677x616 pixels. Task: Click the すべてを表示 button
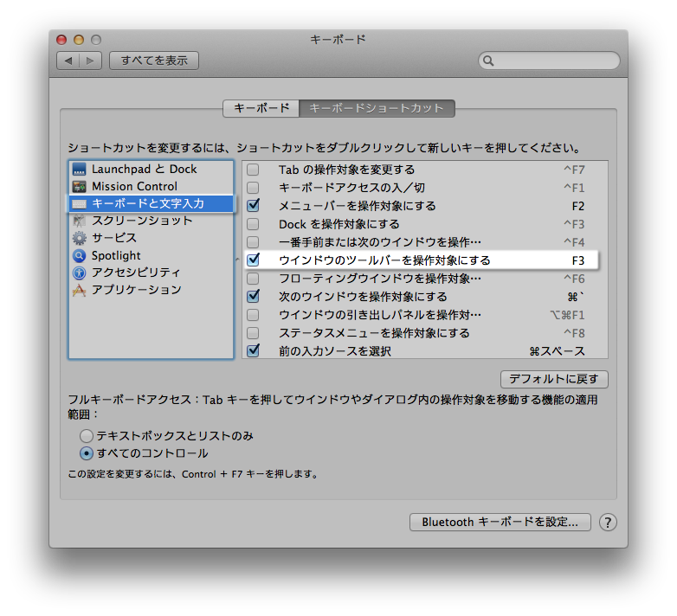pos(154,61)
